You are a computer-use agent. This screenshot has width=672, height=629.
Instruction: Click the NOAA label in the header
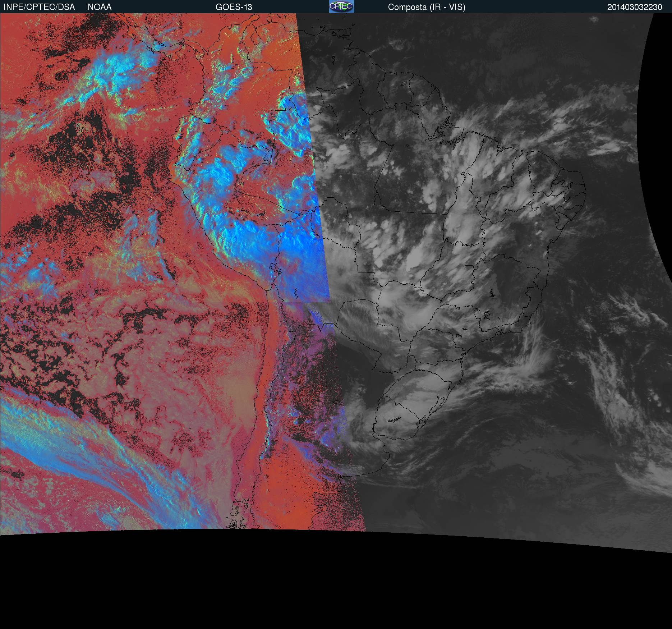coord(100,7)
